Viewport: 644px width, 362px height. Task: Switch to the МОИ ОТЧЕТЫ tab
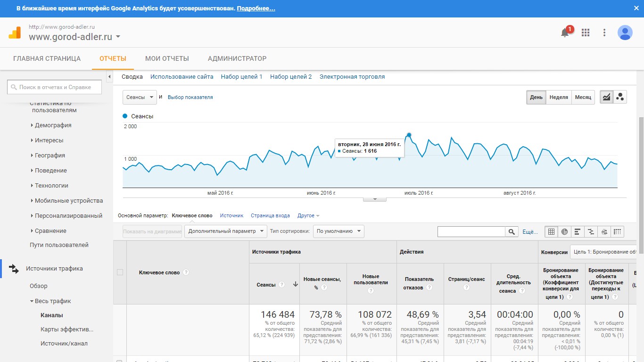pyautogui.click(x=167, y=59)
